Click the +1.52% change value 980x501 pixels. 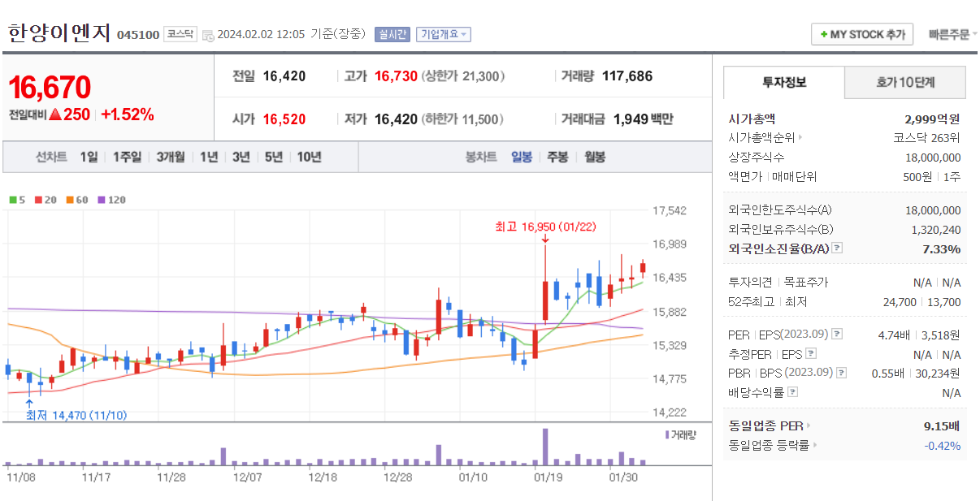pos(128,114)
